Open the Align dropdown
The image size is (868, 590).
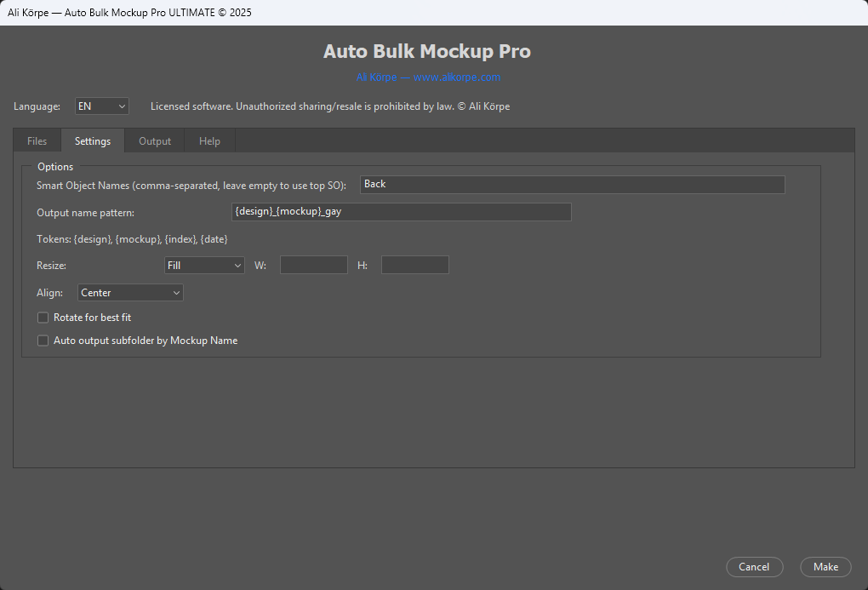129,292
